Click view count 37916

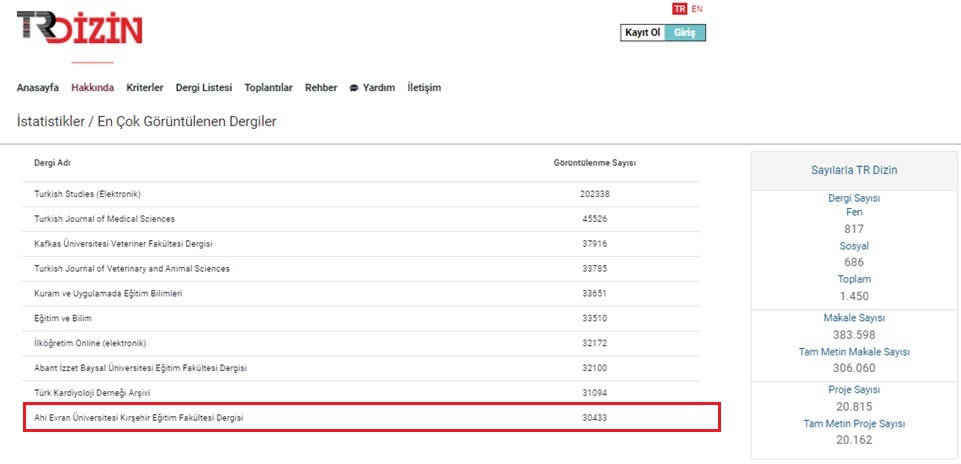point(594,244)
